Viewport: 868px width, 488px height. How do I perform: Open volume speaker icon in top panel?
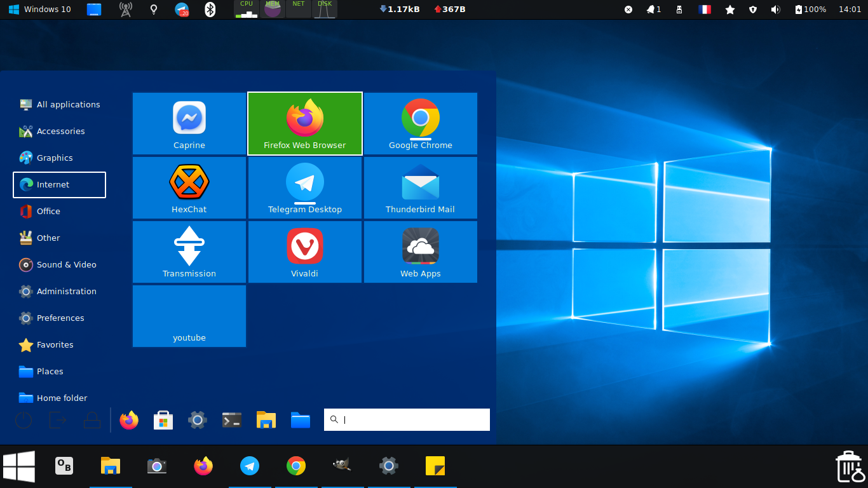click(775, 10)
